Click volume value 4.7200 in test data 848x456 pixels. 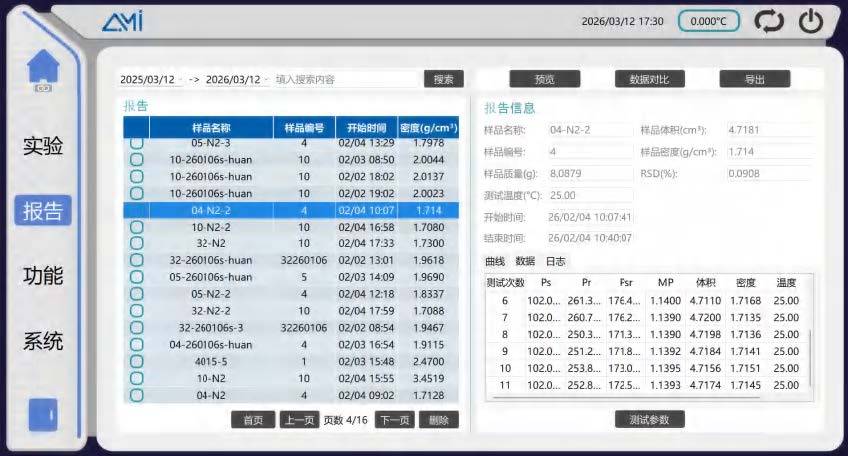[x=705, y=318]
